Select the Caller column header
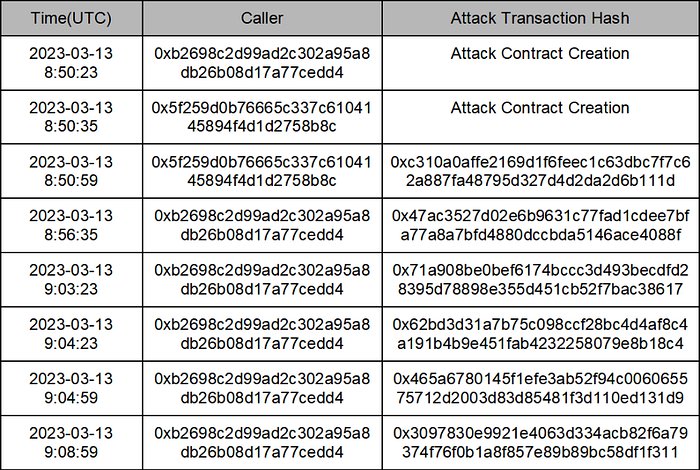Screen dimensions: 700x470 coord(262,18)
